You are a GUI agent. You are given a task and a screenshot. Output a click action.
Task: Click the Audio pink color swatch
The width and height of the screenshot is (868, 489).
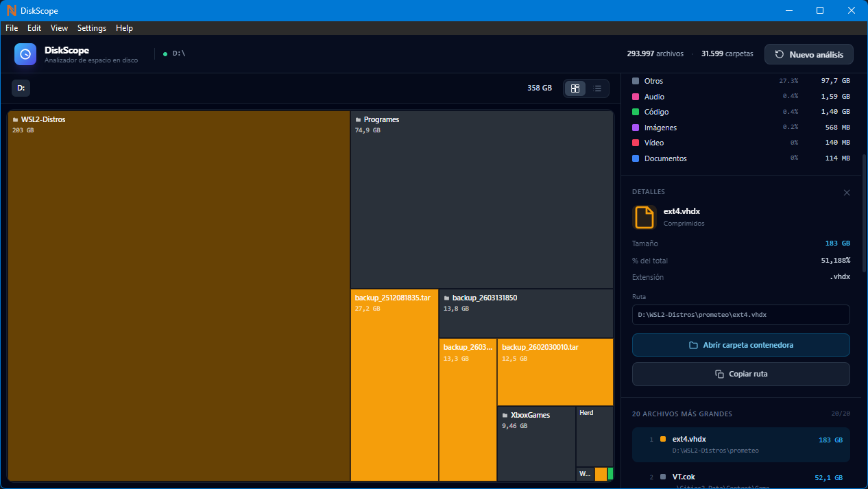[636, 97]
